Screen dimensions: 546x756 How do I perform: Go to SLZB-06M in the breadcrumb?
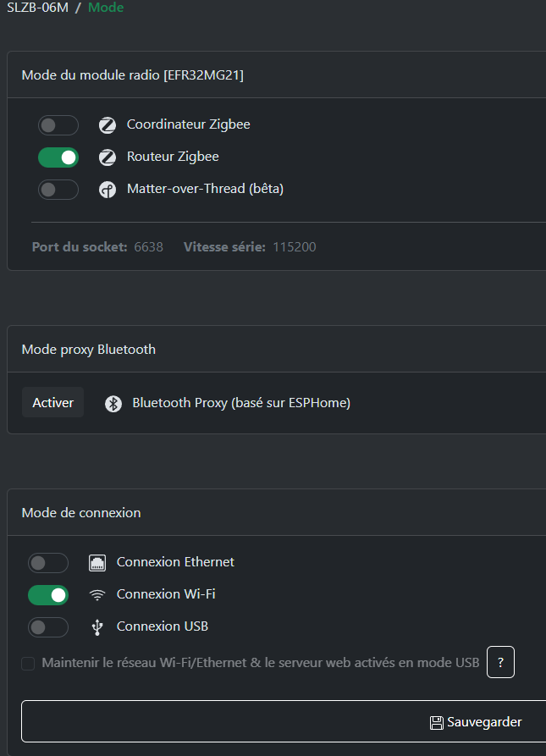pos(37,8)
